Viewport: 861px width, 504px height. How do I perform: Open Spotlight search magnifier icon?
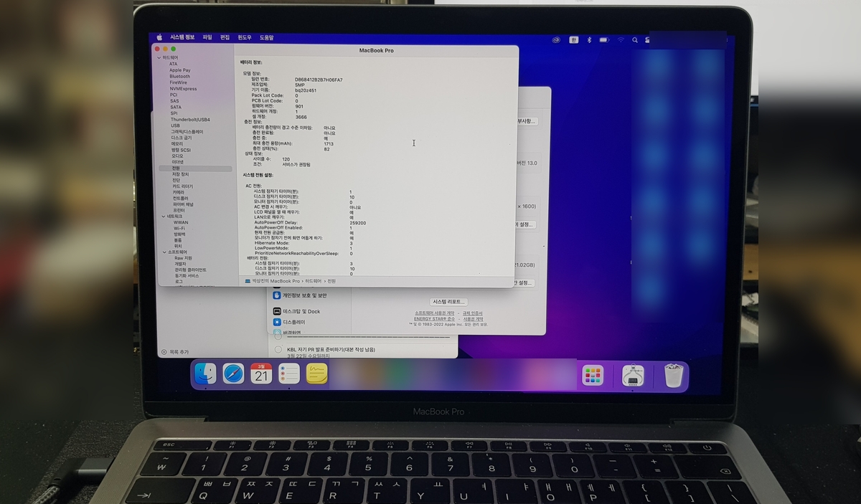click(x=634, y=39)
